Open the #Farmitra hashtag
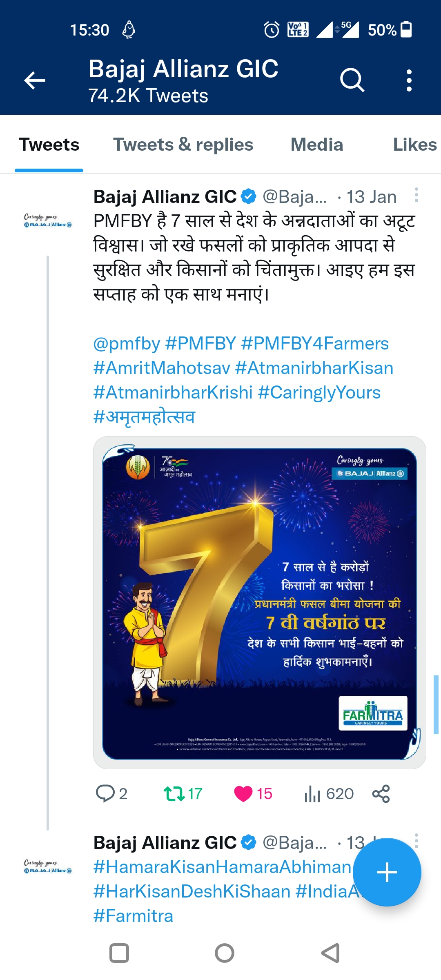Screen dimensions: 441x980 (x=133, y=916)
